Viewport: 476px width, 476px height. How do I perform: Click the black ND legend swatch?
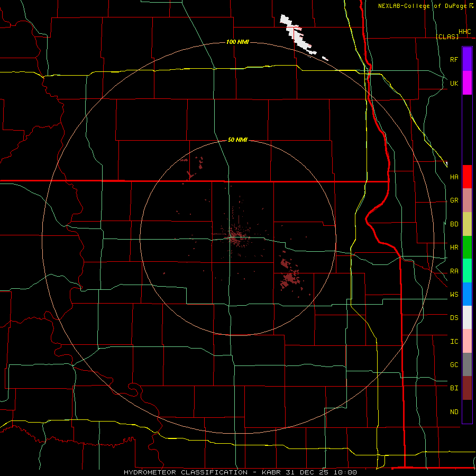[x=467, y=411]
